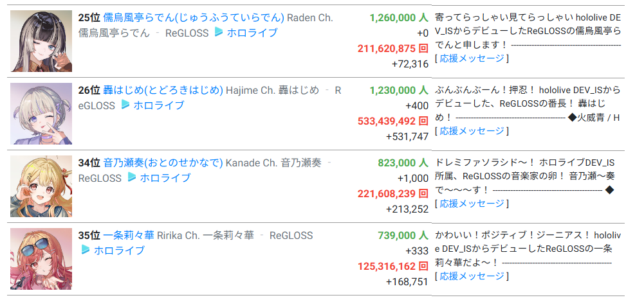Click the hololive play icon in Ririka's row
Screen dimensions: 644x300
pos(86,249)
